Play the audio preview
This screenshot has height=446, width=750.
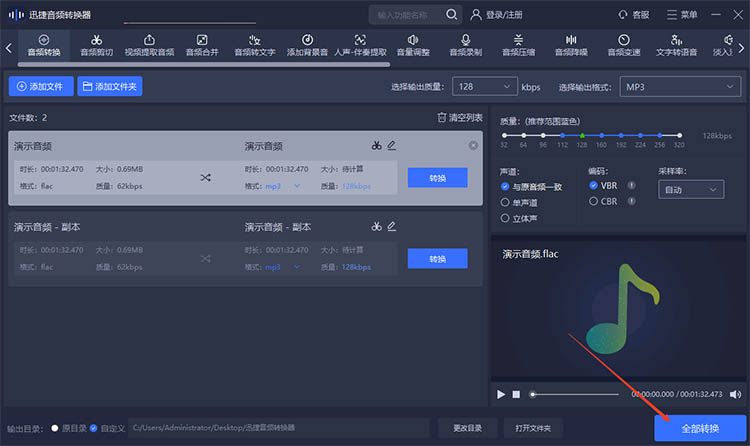(x=500, y=394)
